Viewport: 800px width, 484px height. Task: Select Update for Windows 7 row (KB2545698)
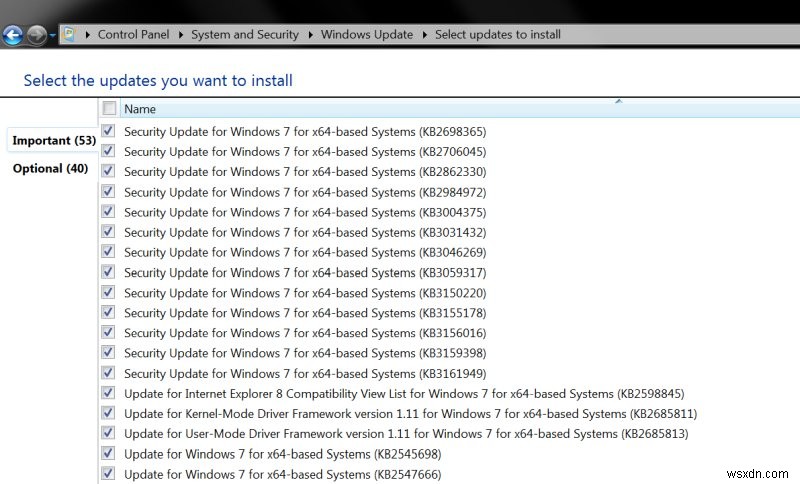tap(283, 454)
